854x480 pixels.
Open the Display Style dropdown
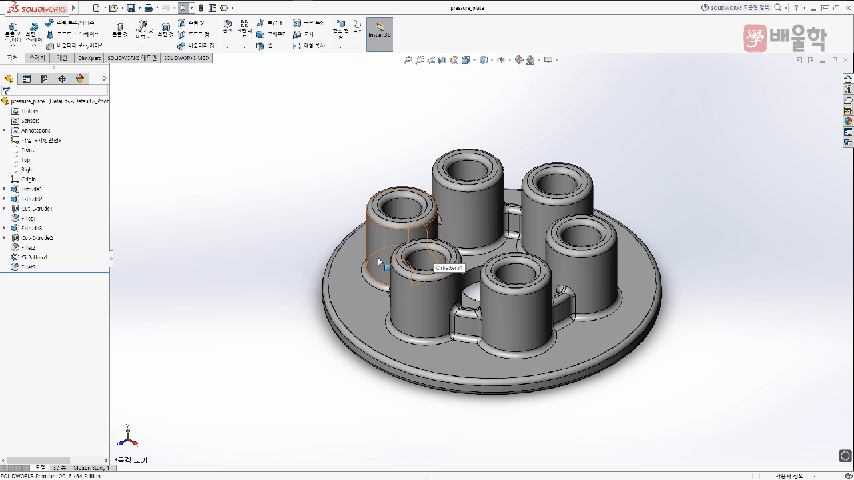484,60
